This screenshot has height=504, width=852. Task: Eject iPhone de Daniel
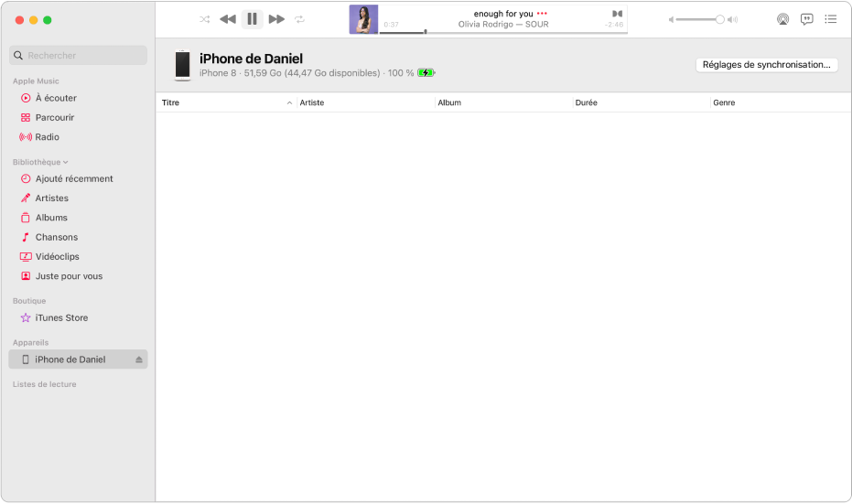[139, 359]
